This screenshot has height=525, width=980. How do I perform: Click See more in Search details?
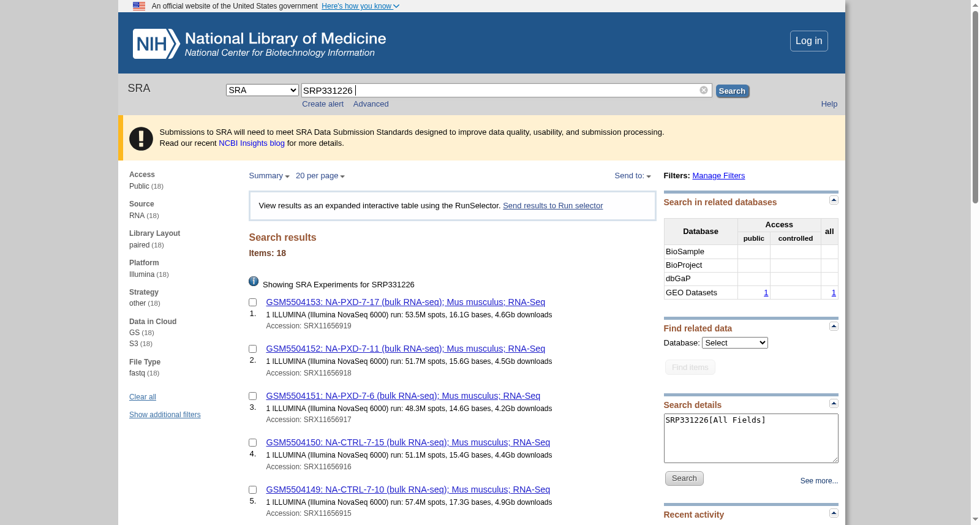819,481
